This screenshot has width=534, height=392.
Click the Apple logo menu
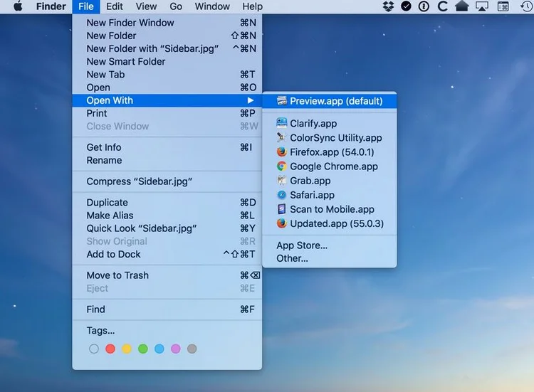pos(18,6)
